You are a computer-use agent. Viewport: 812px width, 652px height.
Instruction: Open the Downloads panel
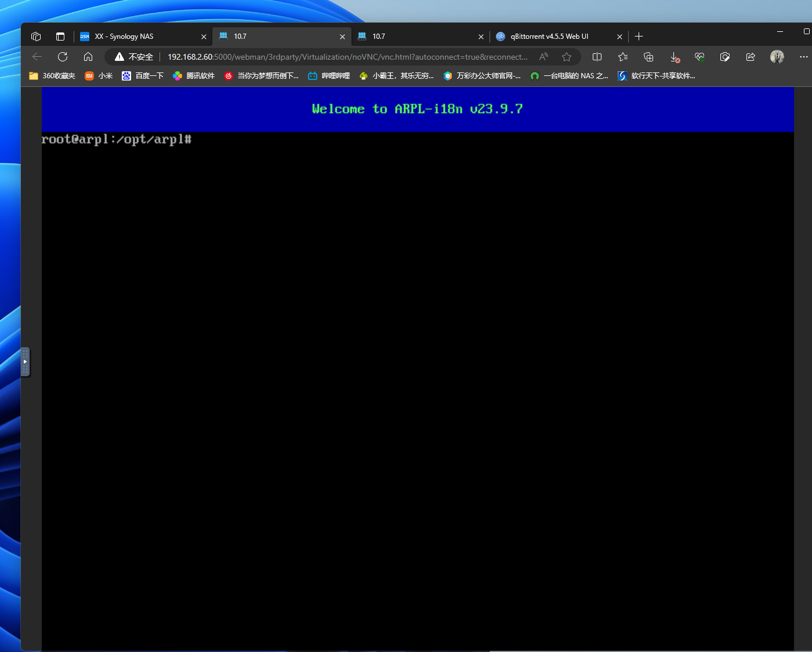674,57
